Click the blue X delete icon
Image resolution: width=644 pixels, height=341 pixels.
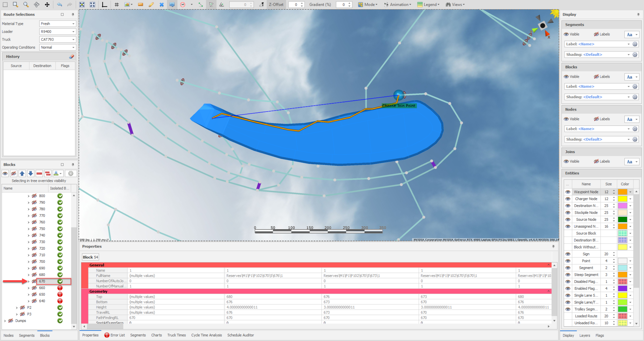coord(161,5)
